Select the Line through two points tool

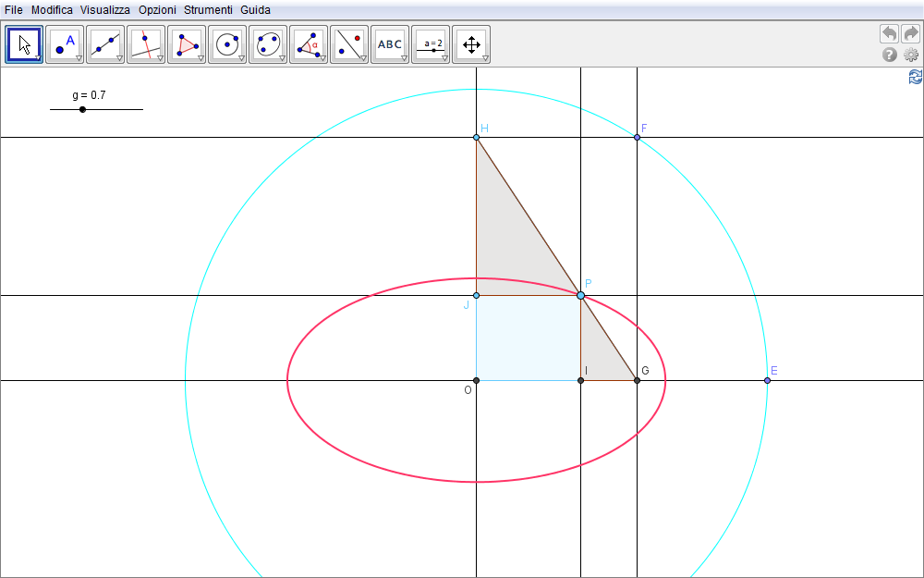coord(104,43)
